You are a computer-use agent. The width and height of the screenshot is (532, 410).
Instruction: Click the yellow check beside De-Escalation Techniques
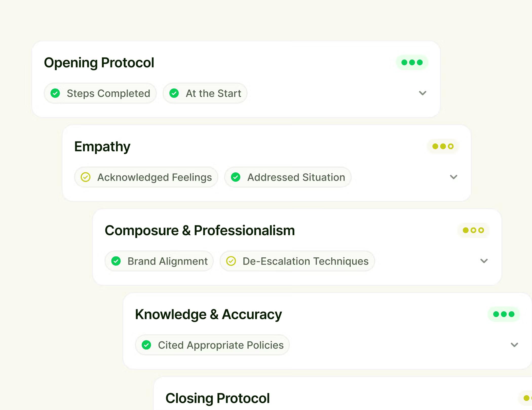point(231,261)
